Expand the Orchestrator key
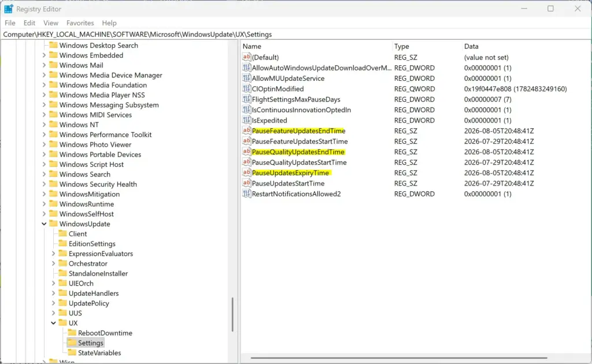 [x=53, y=263]
